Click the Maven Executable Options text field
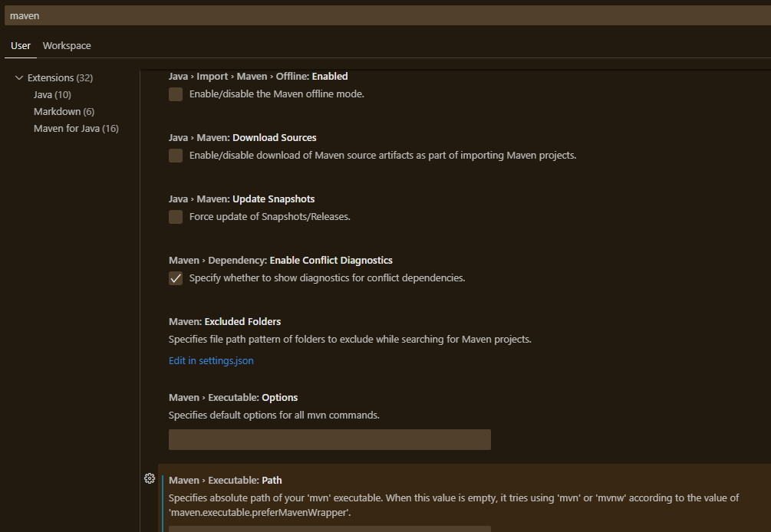The width and height of the screenshot is (771, 532). (x=329, y=440)
